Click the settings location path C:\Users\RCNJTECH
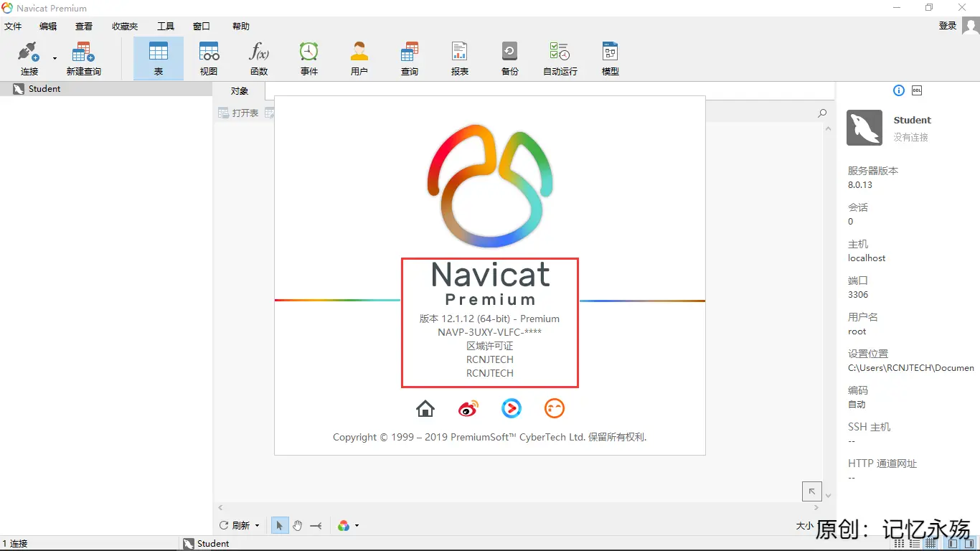 [911, 368]
